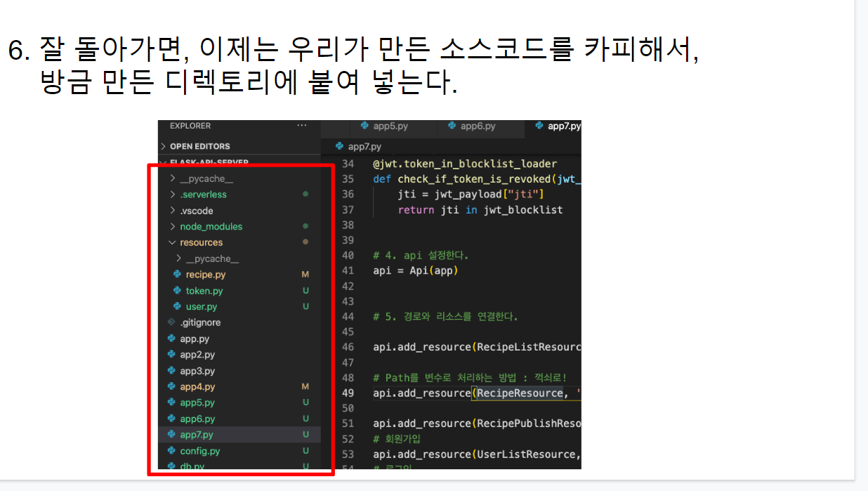The width and height of the screenshot is (868, 491).
Task: Click the green dot badge beside .serverless
Action: tap(305, 194)
